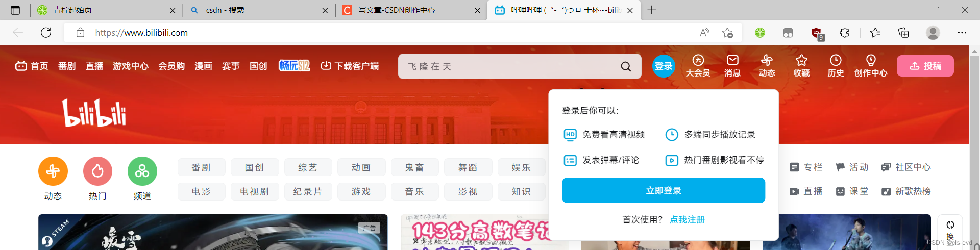The image size is (980, 250).
Task: Click the bilibili logo
Action: (94, 113)
